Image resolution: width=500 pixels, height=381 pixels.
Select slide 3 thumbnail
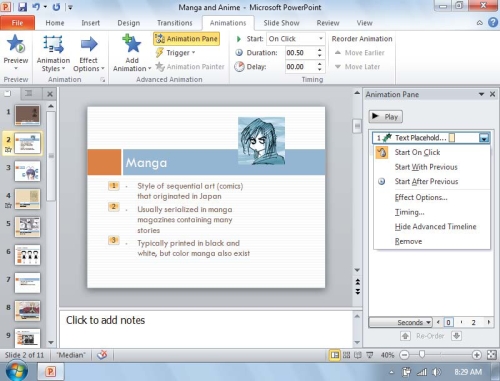pos(27,171)
